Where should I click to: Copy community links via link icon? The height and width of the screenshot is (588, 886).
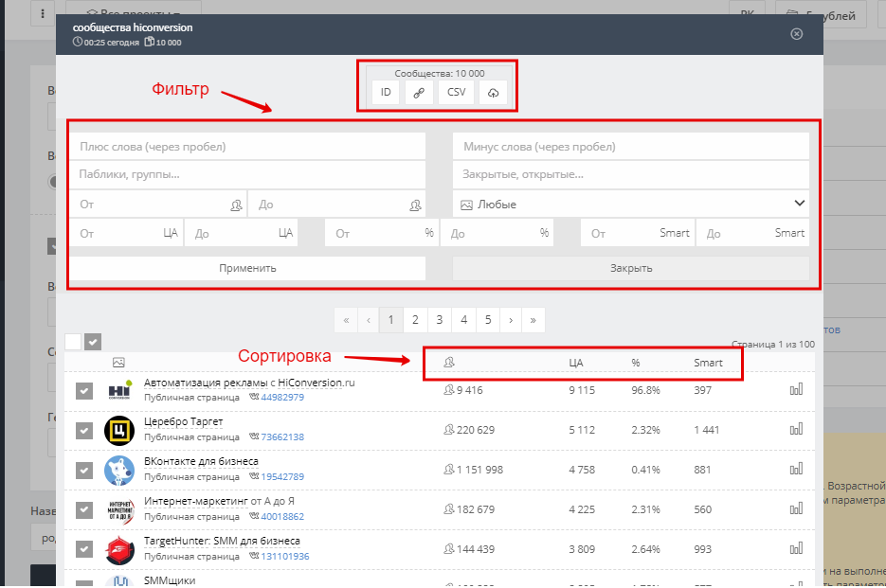coord(419,92)
